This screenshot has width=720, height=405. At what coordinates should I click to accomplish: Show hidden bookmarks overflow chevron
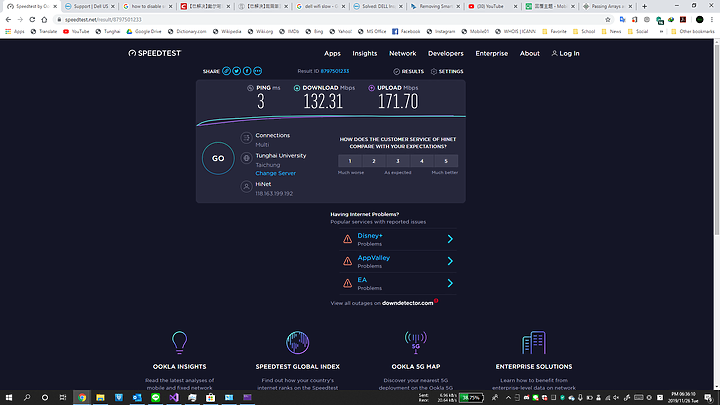(x=661, y=32)
